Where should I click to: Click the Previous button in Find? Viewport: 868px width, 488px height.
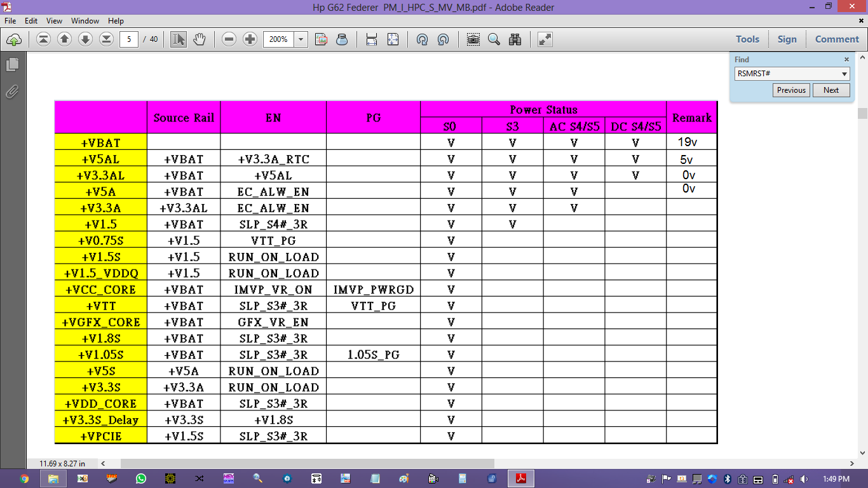791,90
